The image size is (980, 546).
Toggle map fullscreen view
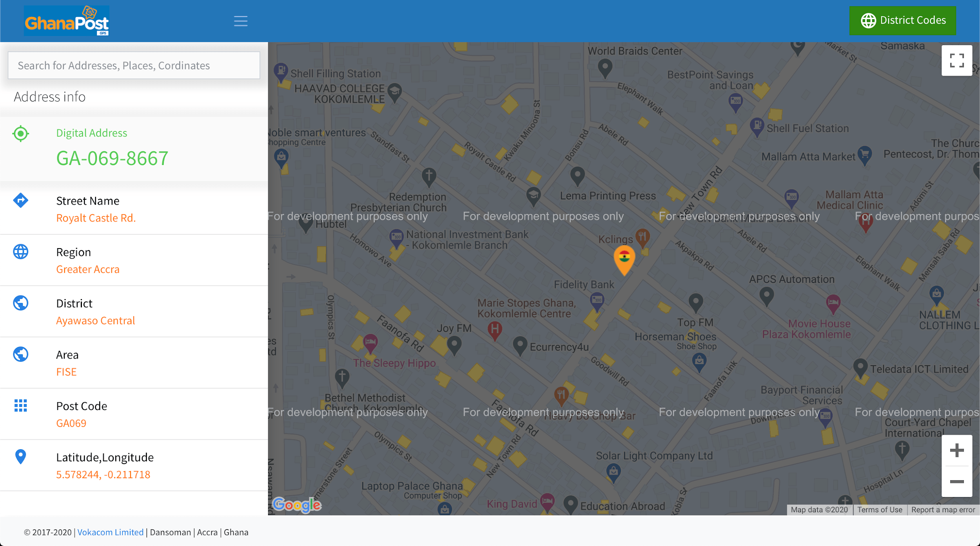coord(957,61)
